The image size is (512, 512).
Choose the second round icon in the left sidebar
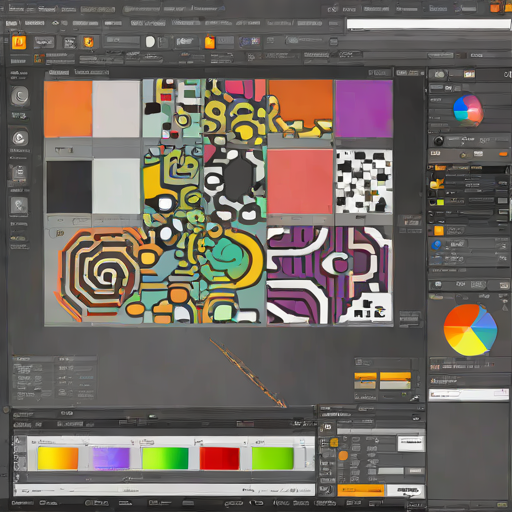(x=20, y=138)
